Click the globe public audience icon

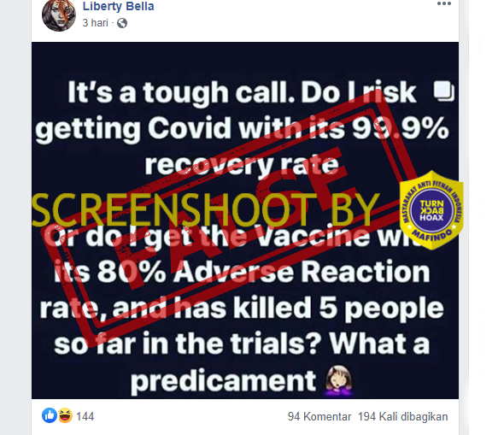(122, 23)
